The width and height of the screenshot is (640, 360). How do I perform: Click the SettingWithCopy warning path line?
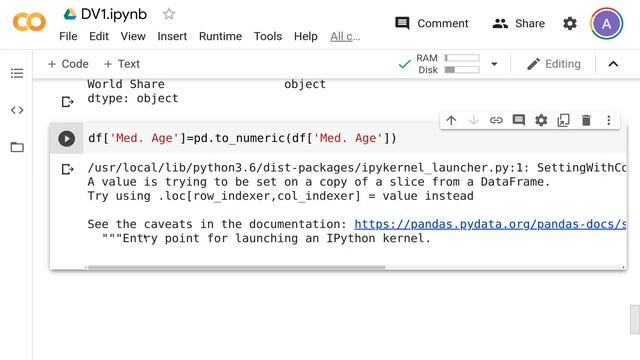[x=357, y=168]
